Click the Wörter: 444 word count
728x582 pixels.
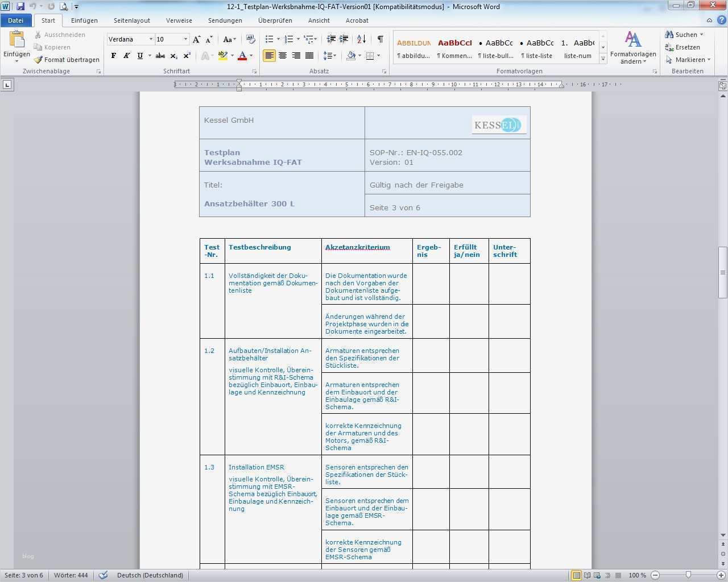(71, 575)
